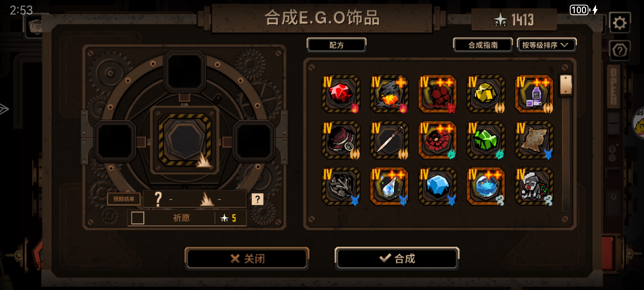Enable the 祈愿 wish checkbox

point(138,218)
